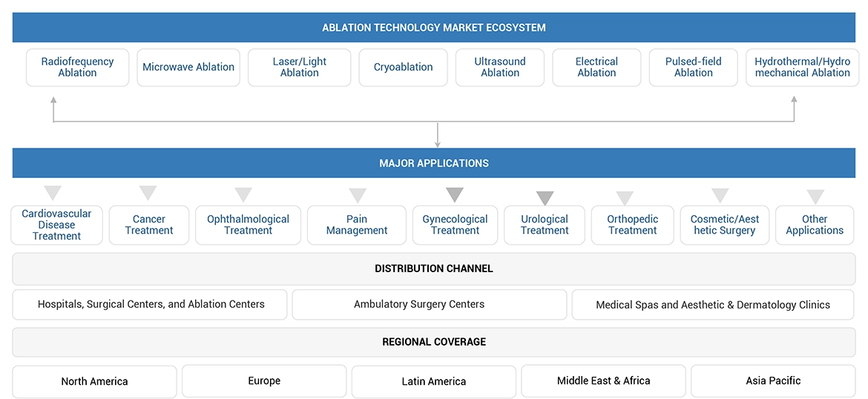
Task: Click the Distribution Channel heading bar
Action: 434,268
